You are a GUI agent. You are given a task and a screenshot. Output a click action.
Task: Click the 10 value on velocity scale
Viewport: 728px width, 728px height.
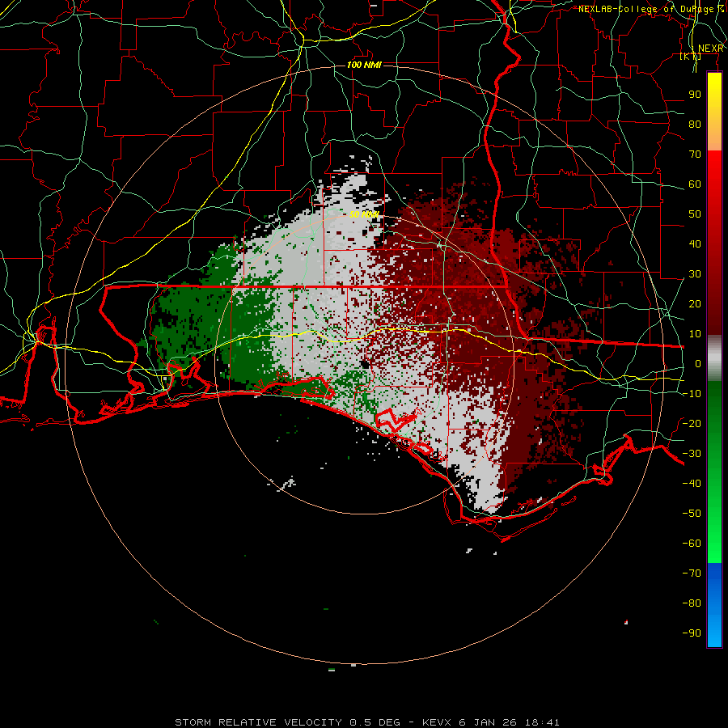tap(695, 334)
